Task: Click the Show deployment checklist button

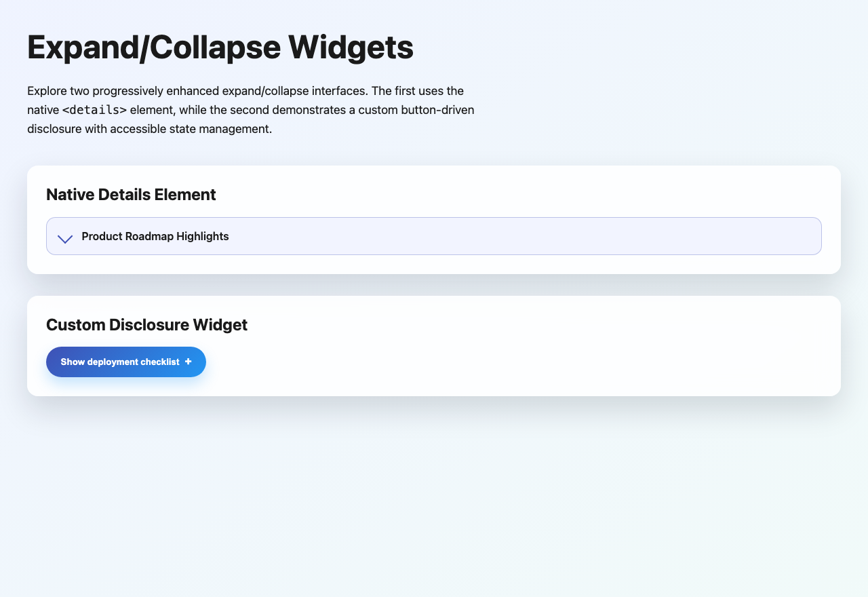Action: click(x=126, y=362)
